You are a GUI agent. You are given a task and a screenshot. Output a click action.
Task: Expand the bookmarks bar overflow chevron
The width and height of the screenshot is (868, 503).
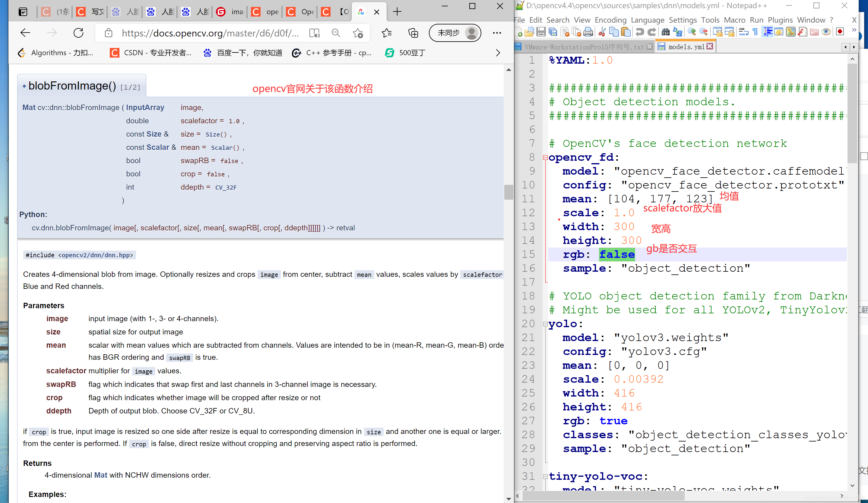coord(498,53)
